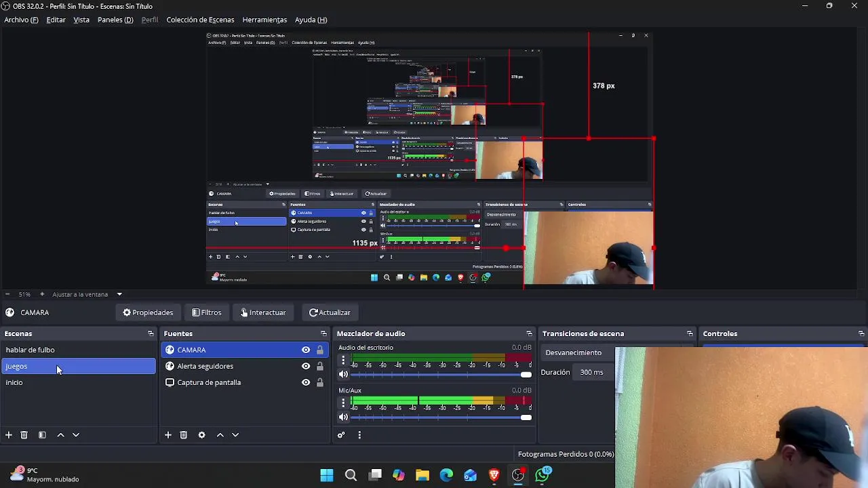Open scene filters icon in Escenas toolbar
The height and width of the screenshot is (488, 868).
pos(42,435)
